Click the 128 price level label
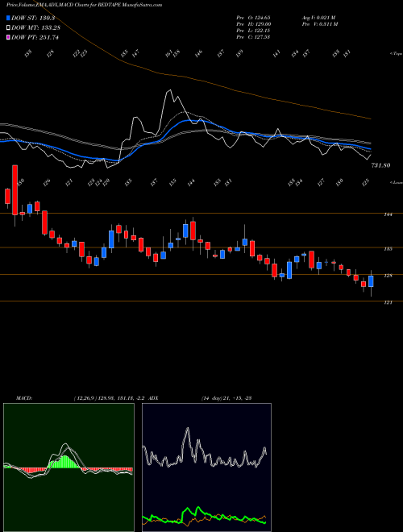This screenshot has width=403, height=532. pyautogui.click(x=388, y=276)
